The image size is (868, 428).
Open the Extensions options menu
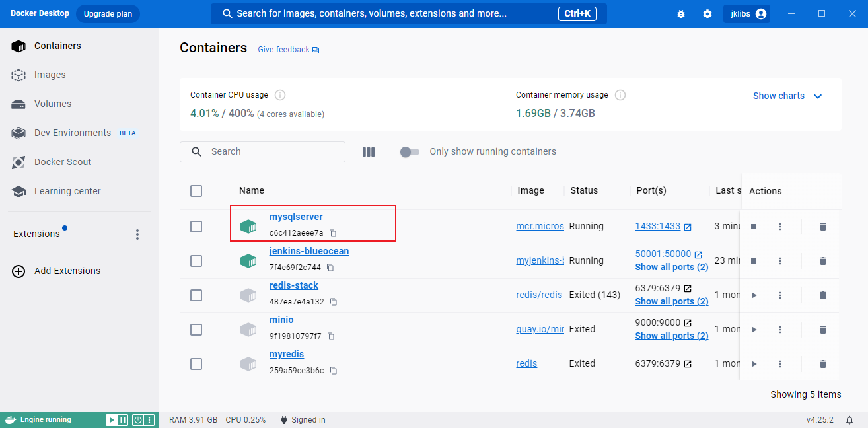pyautogui.click(x=137, y=234)
